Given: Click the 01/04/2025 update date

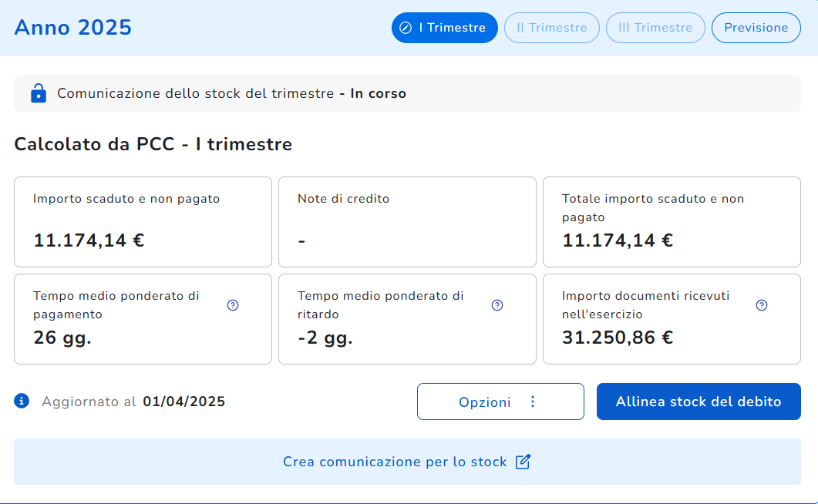Looking at the screenshot, I should click(x=183, y=402).
